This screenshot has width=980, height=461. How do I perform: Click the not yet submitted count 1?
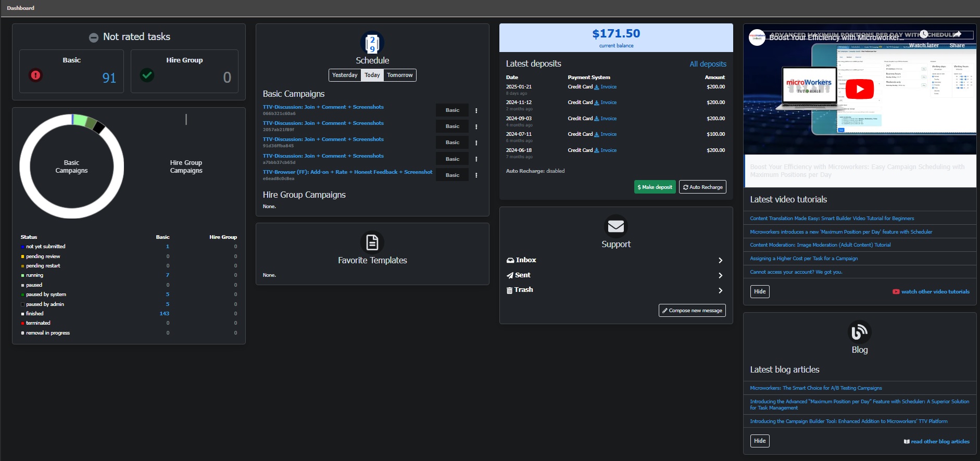(x=168, y=247)
